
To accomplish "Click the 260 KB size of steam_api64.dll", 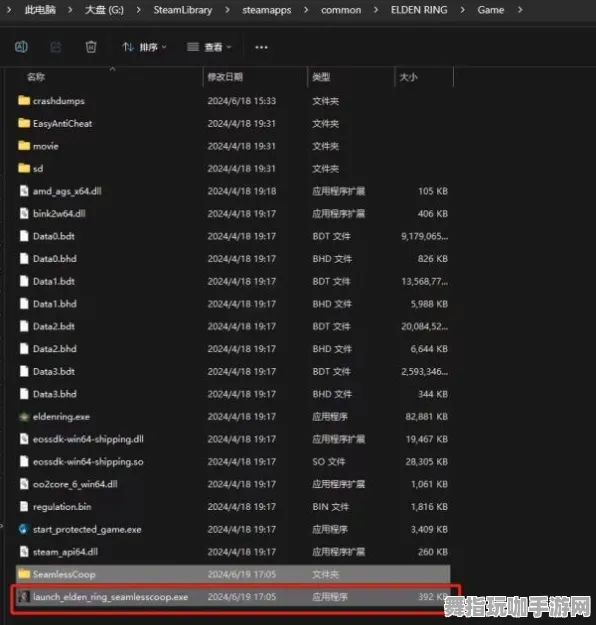I will (x=433, y=552).
